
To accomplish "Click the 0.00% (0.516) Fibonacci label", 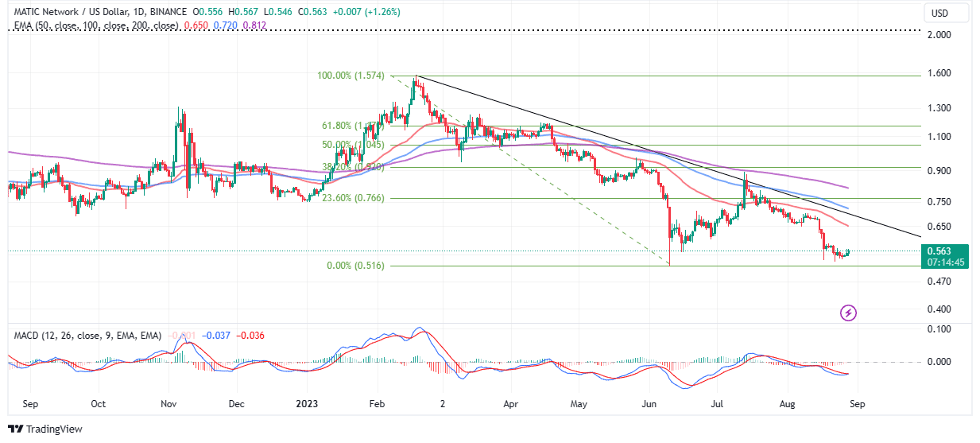I will pyautogui.click(x=355, y=266).
